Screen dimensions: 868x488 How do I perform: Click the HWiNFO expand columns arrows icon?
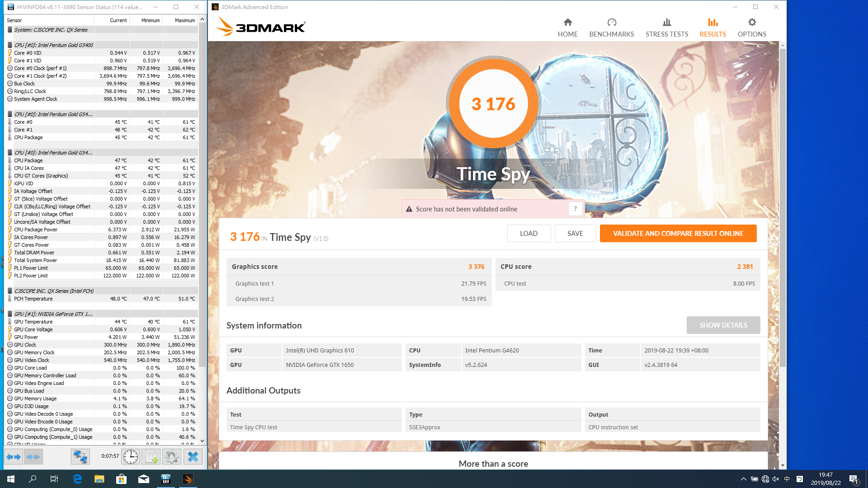[x=14, y=457]
